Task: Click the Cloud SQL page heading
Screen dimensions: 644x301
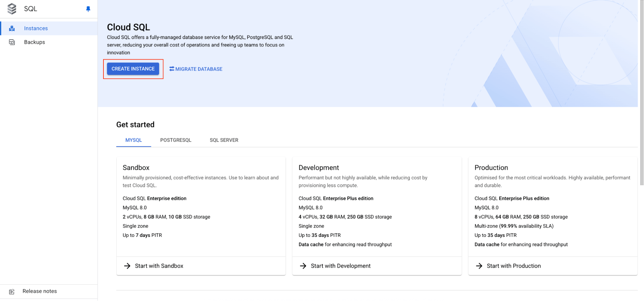Action: [x=129, y=27]
